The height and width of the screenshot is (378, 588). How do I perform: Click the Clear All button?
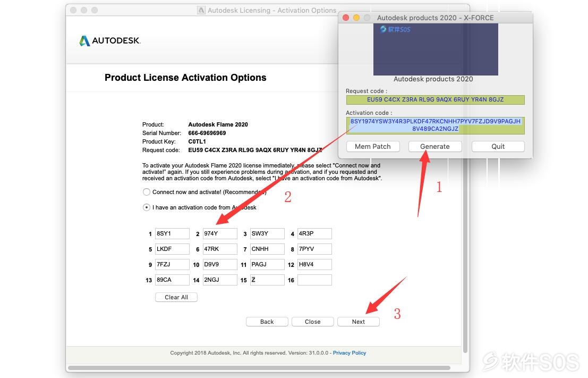point(176,297)
